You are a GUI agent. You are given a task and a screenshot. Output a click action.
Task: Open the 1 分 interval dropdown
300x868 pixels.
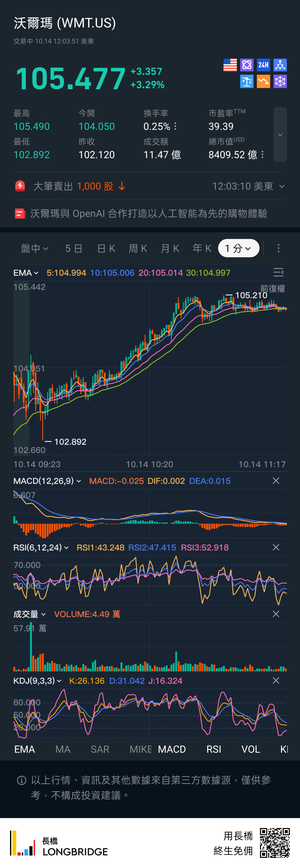click(x=238, y=248)
